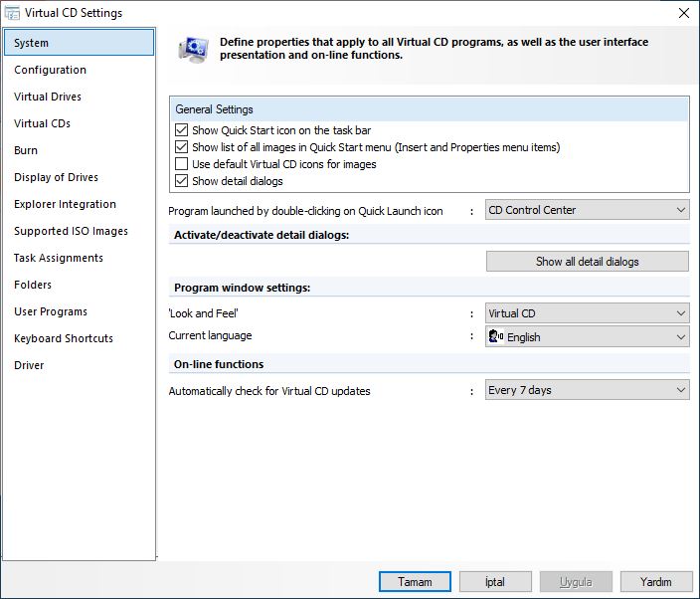Image resolution: width=700 pixels, height=599 pixels.
Task: Go to Virtual Drives settings
Action: click(80, 97)
